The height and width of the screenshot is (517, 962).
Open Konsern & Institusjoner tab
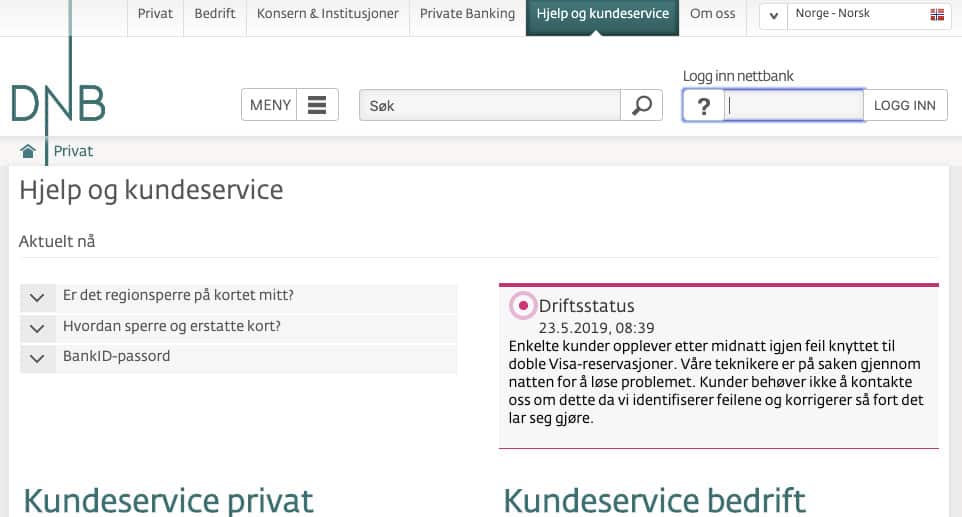pyautogui.click(x=327, y=14)
